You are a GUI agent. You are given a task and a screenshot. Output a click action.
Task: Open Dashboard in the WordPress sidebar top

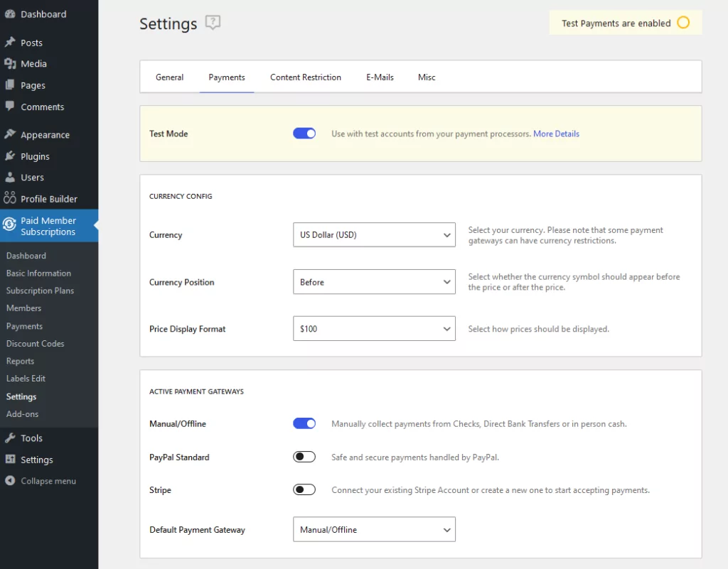[43, 14]
